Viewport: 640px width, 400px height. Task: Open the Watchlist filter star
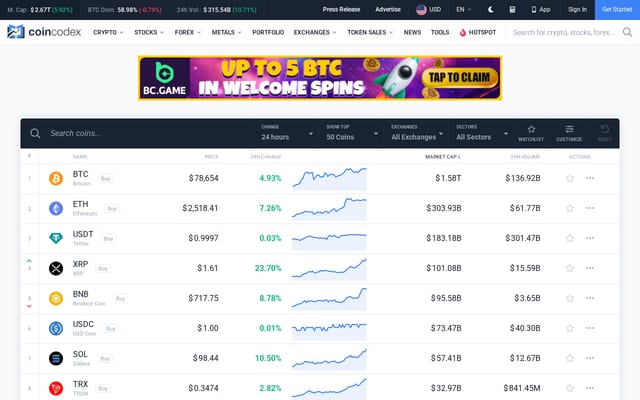pos(531,133)
